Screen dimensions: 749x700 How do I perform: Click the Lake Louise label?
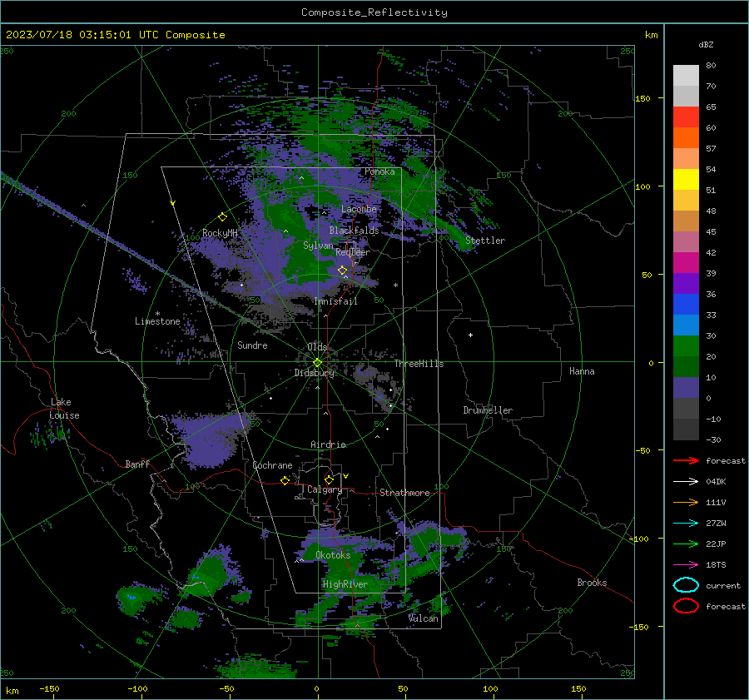click(64, 409)
